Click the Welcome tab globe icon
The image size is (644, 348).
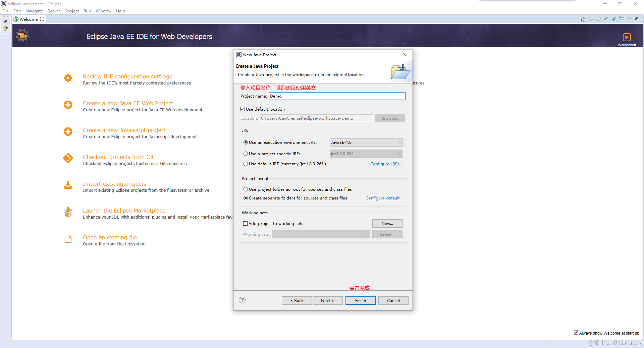[16, 19]
